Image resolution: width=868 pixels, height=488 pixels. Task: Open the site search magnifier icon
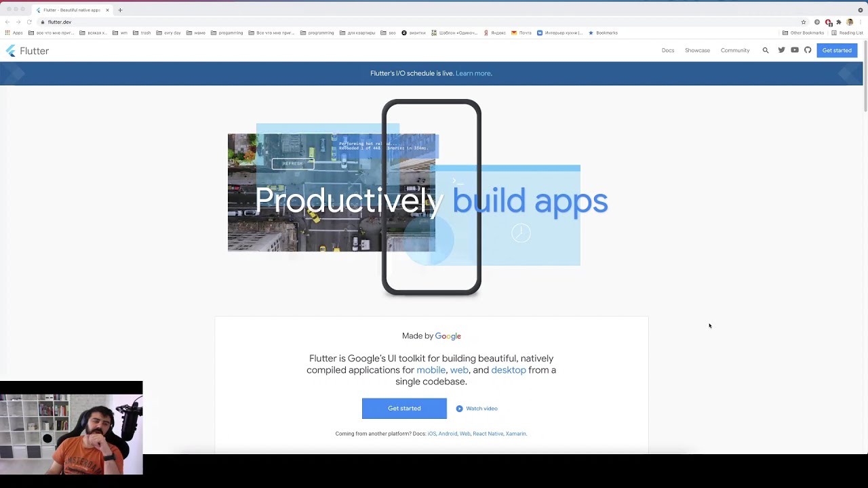pyautogui.click(x=766, y=50)
